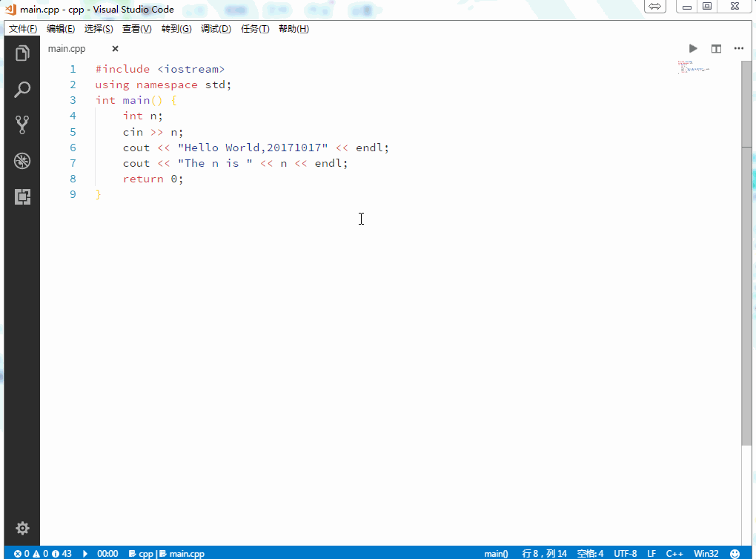Click on 'using namespace std;' line

click(x=164, y=85)
